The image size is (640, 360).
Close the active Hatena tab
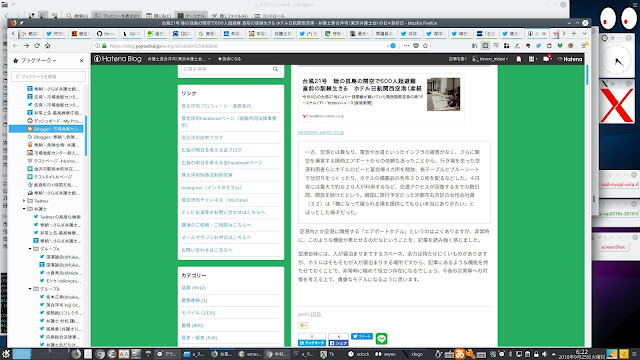pos(544,33)
